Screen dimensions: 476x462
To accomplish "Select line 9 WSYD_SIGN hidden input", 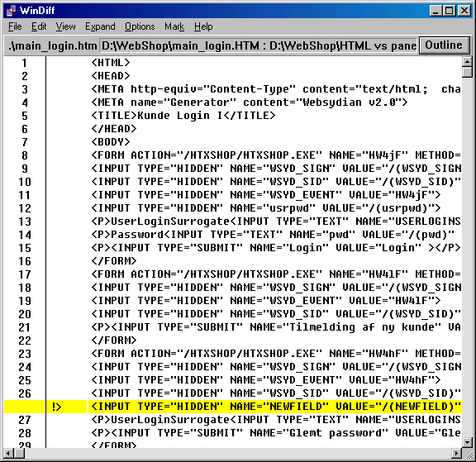I will (276, 169).
